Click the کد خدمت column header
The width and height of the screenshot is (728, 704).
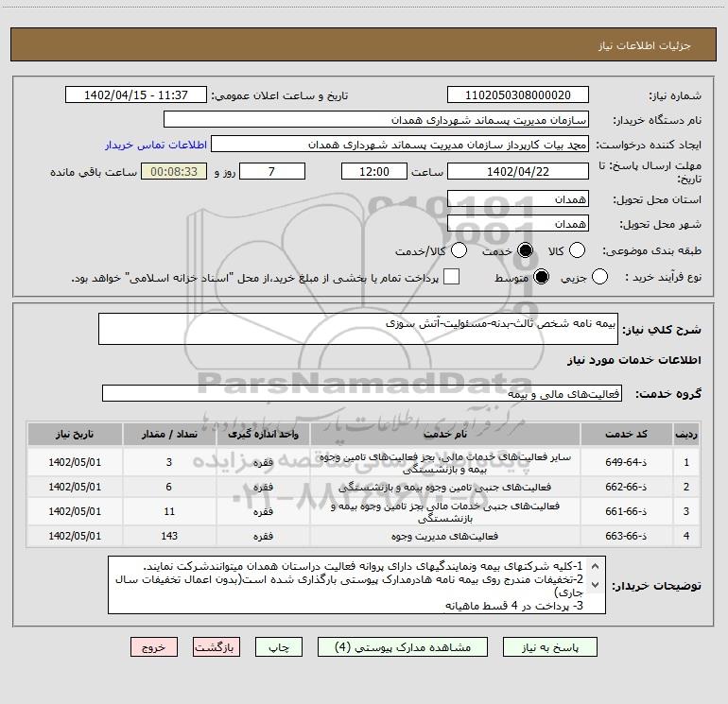pyautogui.click(x=627, y=435)
